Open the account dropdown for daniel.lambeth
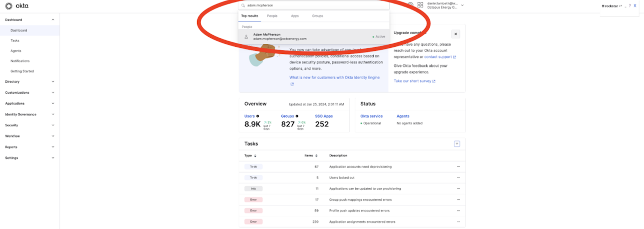 click(x=462, y=6)
